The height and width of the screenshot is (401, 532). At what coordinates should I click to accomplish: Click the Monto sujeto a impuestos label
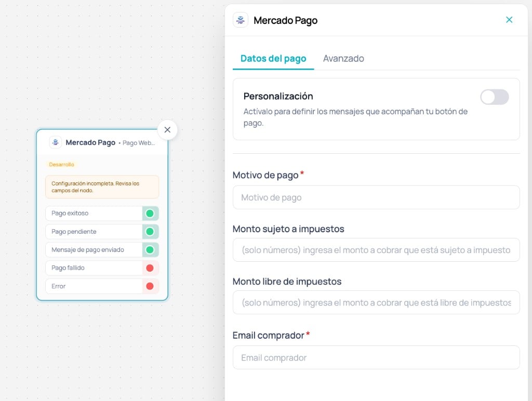(288, 229)
